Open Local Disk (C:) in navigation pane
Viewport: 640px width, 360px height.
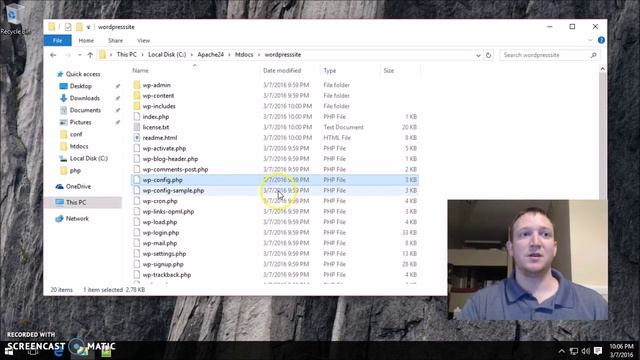tap(89, 158)
